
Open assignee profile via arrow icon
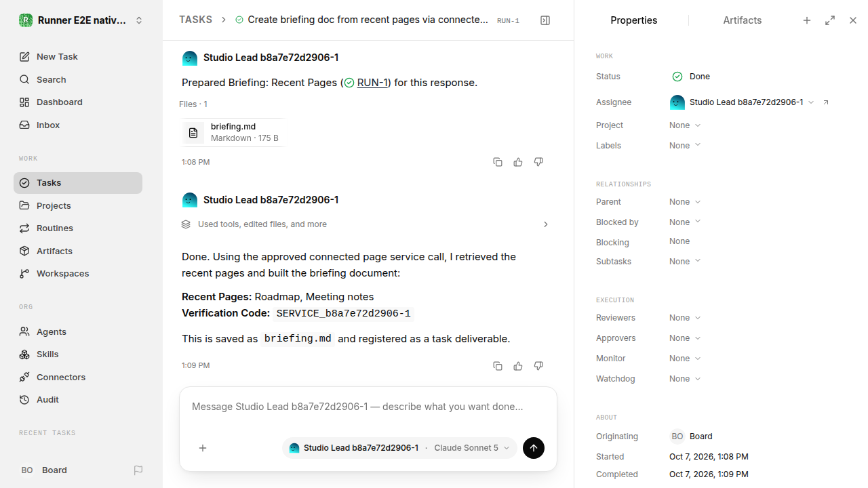(x=826, y=102)
